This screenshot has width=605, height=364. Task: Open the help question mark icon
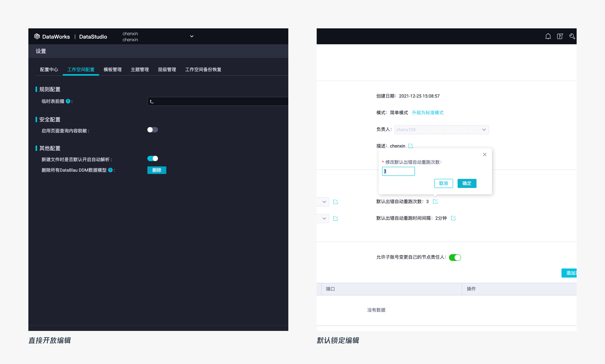pyautogui.click(x=560, y=37)
